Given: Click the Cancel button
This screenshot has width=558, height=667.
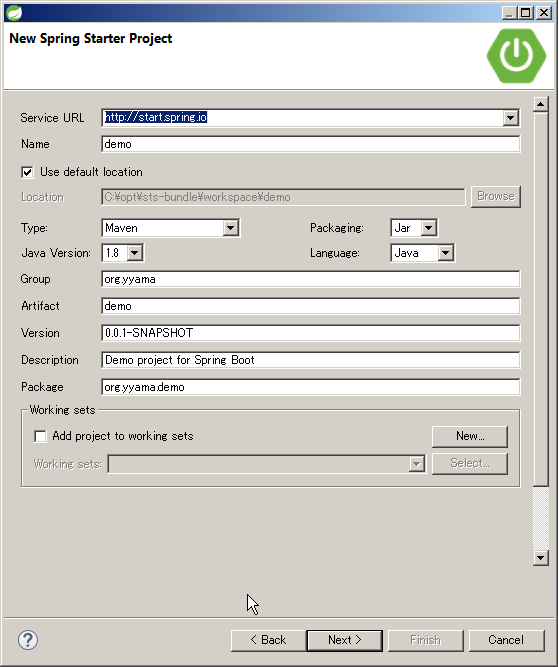Looking at the screenshot, I should 506,640.
